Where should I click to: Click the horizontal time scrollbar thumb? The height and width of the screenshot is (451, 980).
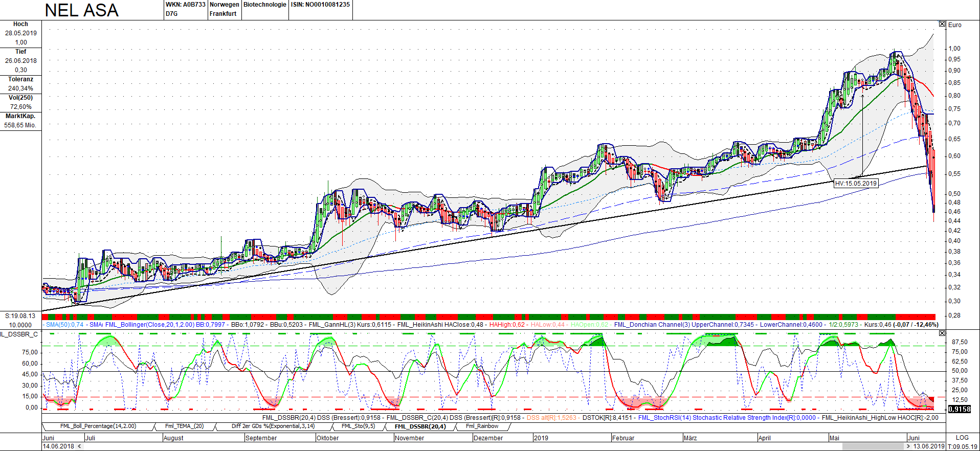point(873,446)
